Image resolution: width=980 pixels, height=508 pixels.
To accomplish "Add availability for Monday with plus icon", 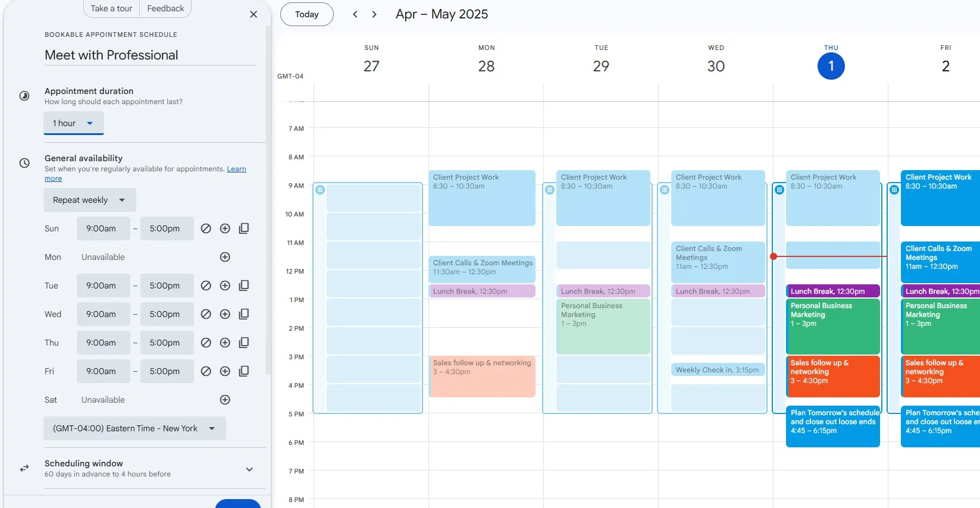I will [x=225, y=257].
